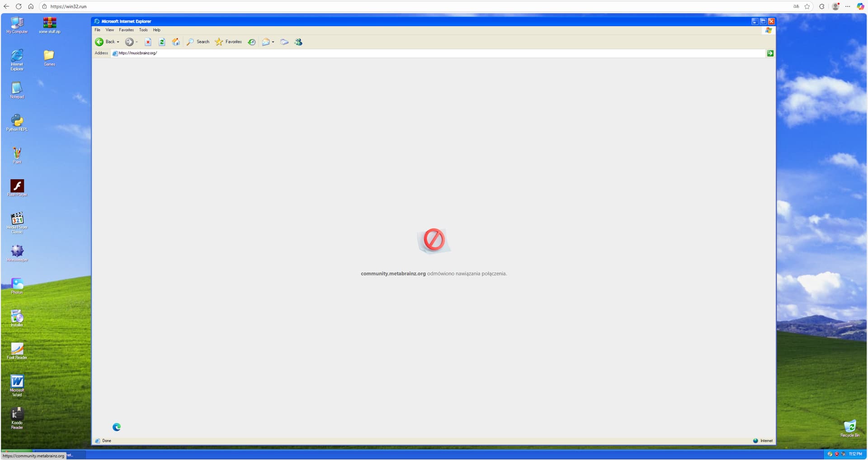Click the outer browser Back arrow
Viewport: 868px width, 460px height.
pyautogui.click(x=6, y=6)
